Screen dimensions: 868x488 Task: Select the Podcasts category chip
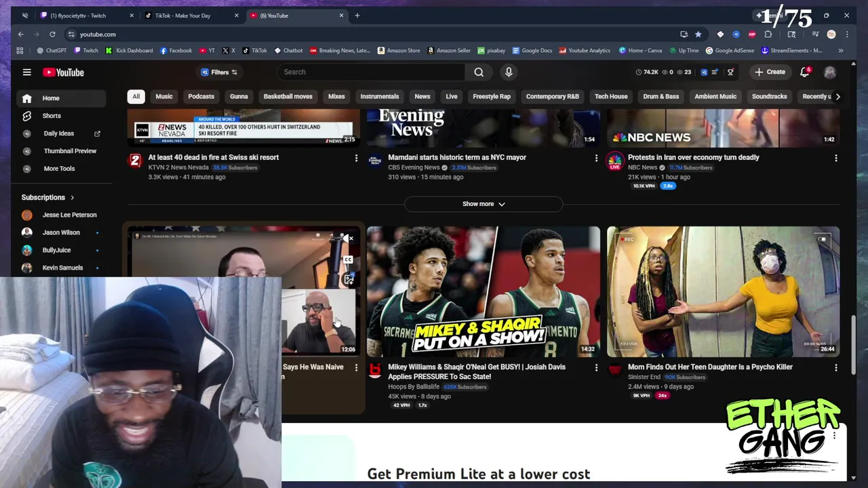[x=201, y=96]
